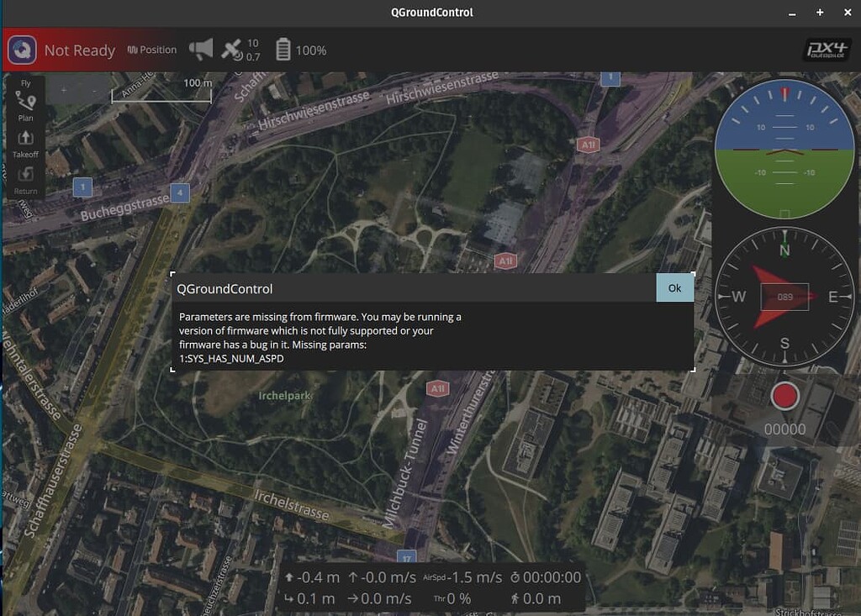861x616 pixels.
Task: Click waypoint marker 1 on the map
Action: tap(82, 187)
